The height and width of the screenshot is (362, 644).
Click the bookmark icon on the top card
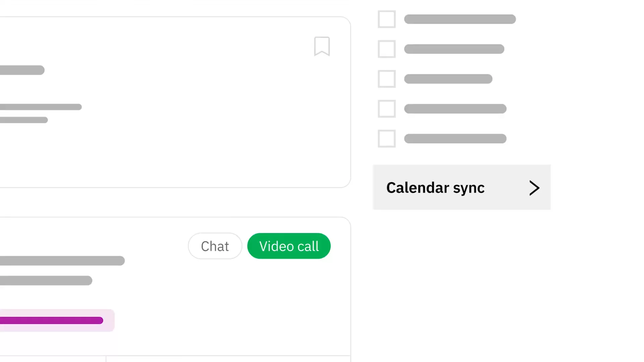click(322, 46)
